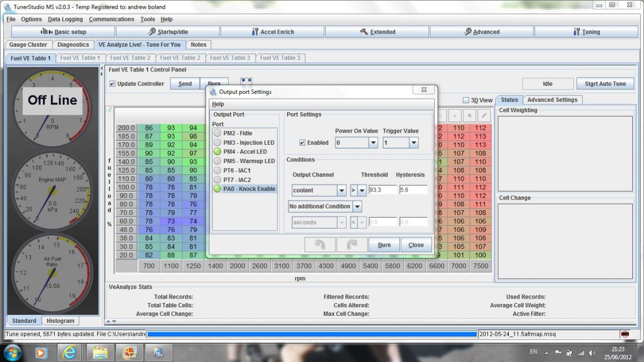644x362 pixels.
Task: Uncheck the Enabled port checkbox
Action: tap(303, 143)
